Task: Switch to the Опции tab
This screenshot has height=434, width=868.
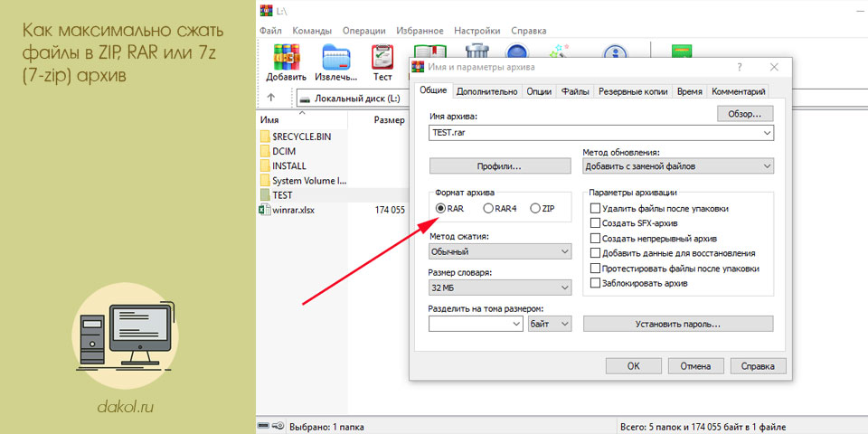Action: [x=539, y=92]
